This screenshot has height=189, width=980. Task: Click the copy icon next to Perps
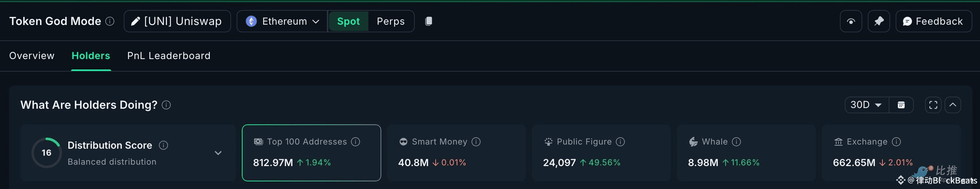coord(428,21)
